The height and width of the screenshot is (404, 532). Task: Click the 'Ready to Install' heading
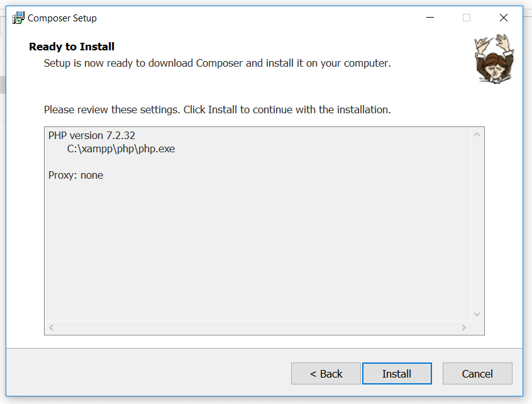click(x=72, y=47)
